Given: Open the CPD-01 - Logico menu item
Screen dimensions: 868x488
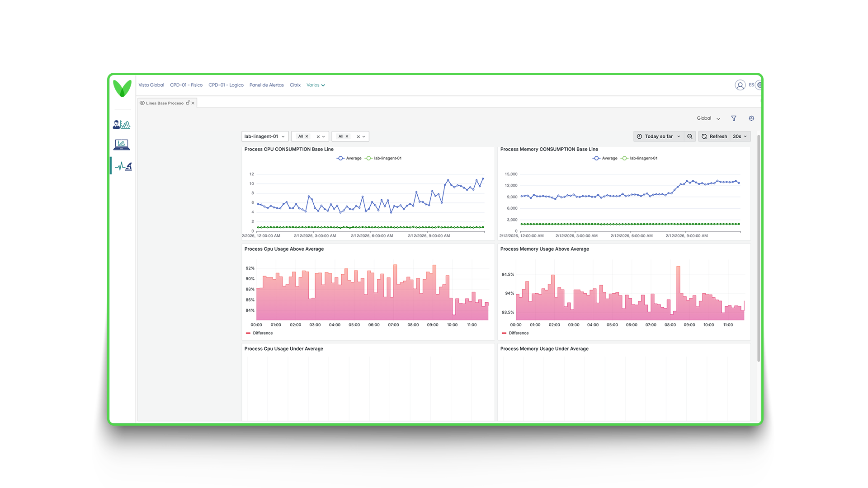Looking at the screenshot, I should pos(226,85).
